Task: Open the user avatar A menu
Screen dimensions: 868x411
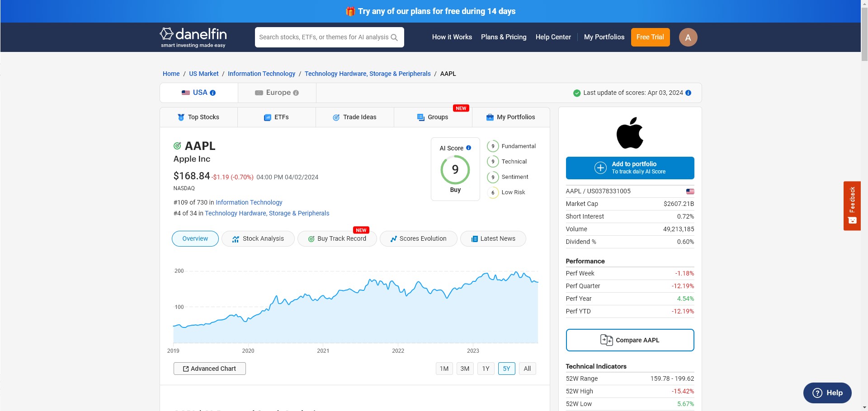Action: pyautogui.click(x=688, y=37)
